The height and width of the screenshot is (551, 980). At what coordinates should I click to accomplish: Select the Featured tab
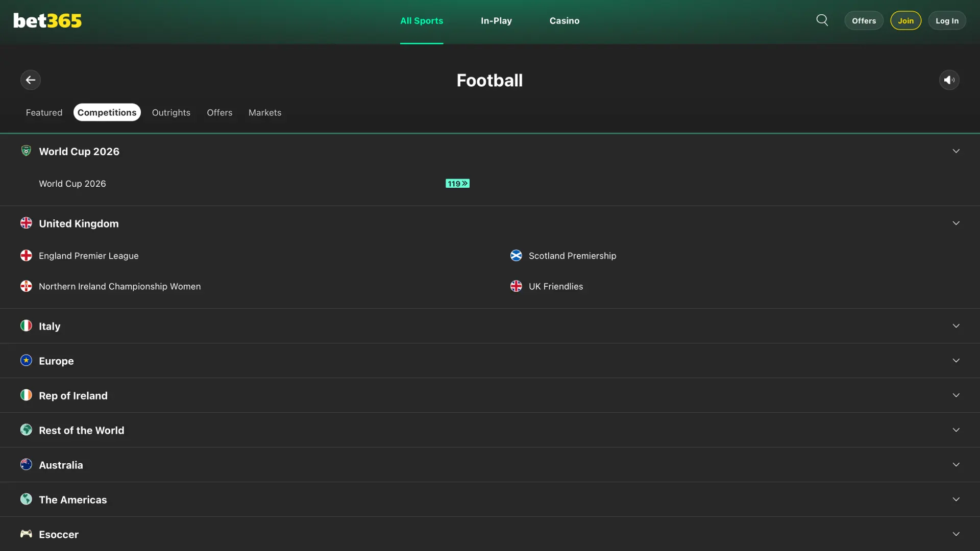tap(44, 112)
